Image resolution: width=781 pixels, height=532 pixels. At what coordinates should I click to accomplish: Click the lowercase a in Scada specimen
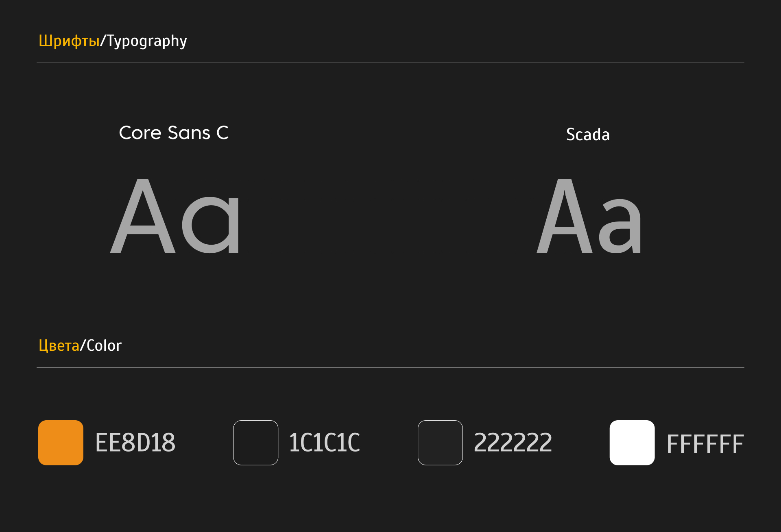622,226
